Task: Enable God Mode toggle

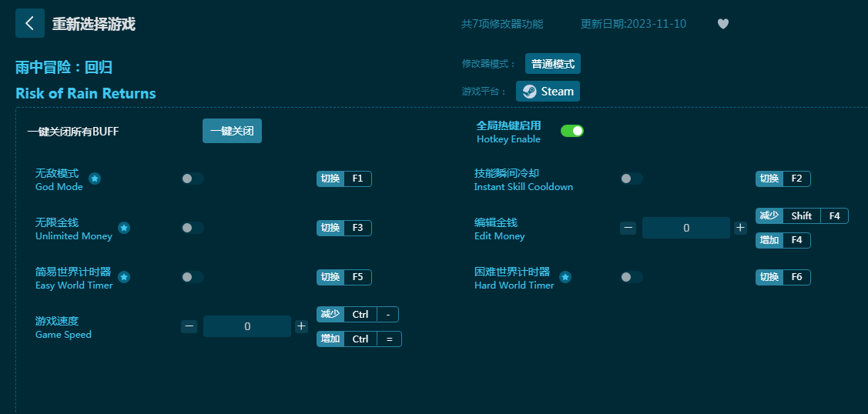Action: click(x=193, y=179)
